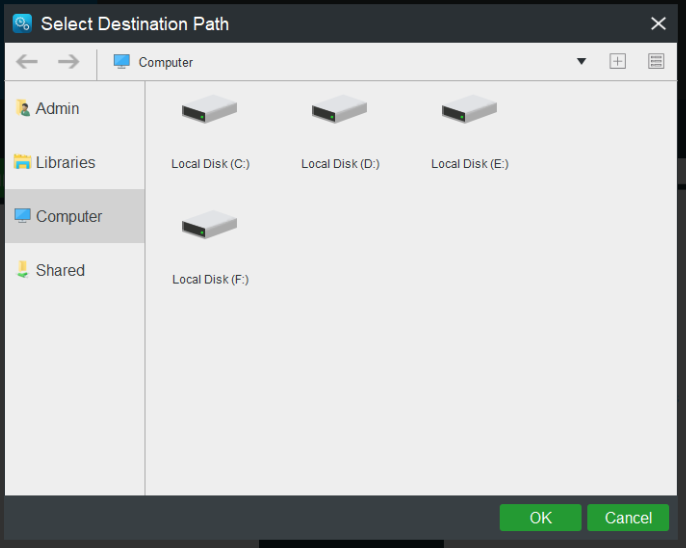Viewport: 686px width, 548px height.
Task: Go forward using the right arrow
Action: tap(69, 62)
